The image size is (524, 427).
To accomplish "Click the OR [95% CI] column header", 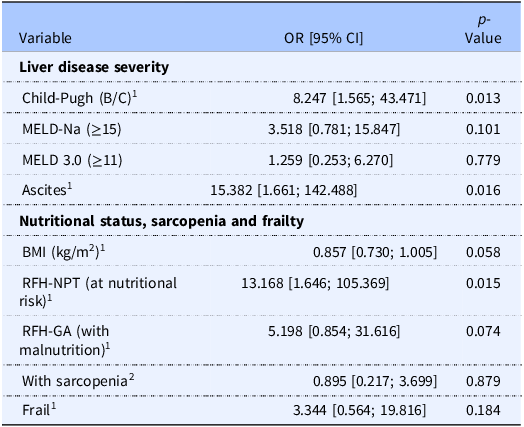I will 323,38.
